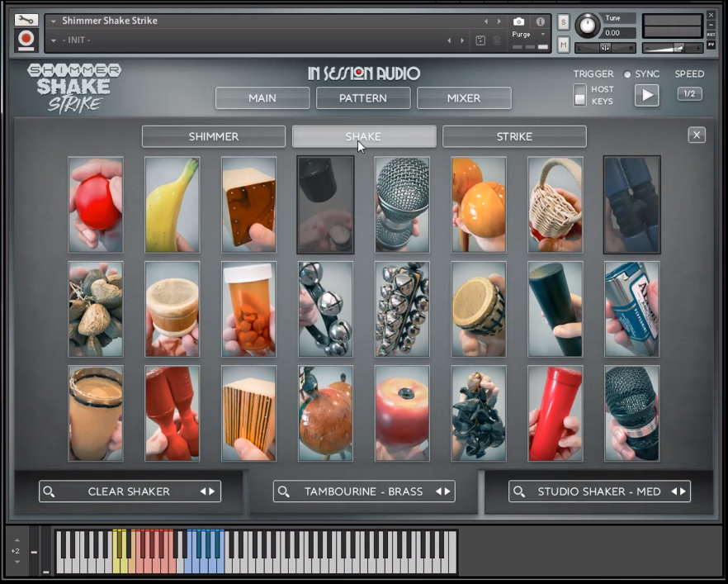Choose the dark green tube shaker thumbnail

[555, 310]
